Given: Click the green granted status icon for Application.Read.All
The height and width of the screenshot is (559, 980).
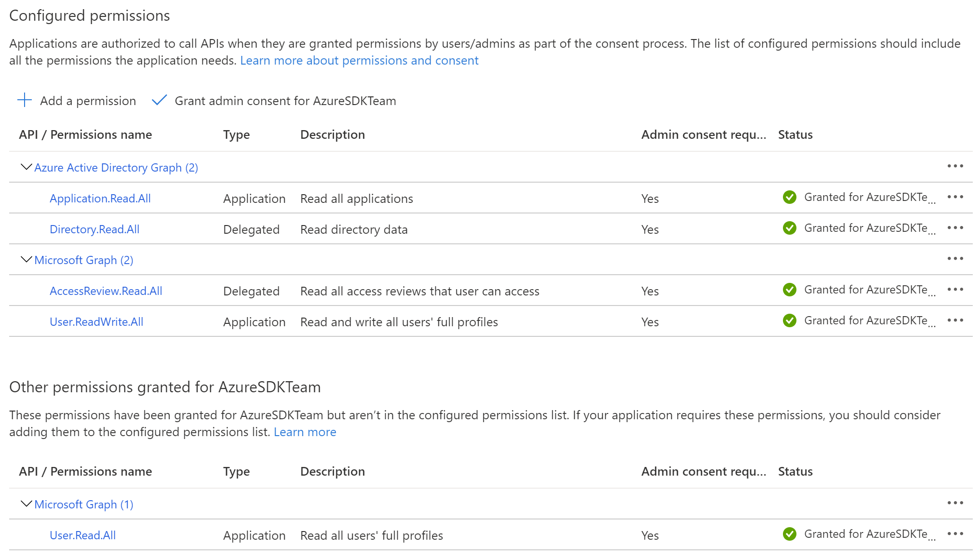Looking at the screenshot, I should [790, 197].
